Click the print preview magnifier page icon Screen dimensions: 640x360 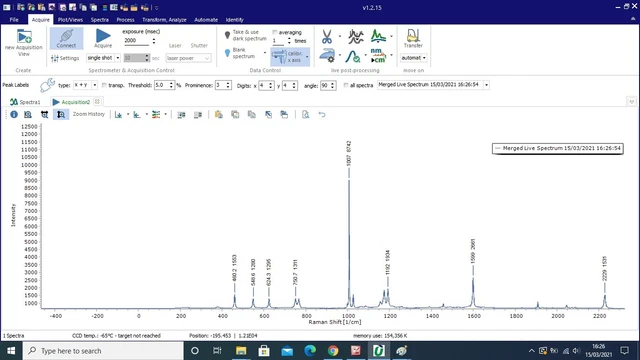tap(305, 115)
